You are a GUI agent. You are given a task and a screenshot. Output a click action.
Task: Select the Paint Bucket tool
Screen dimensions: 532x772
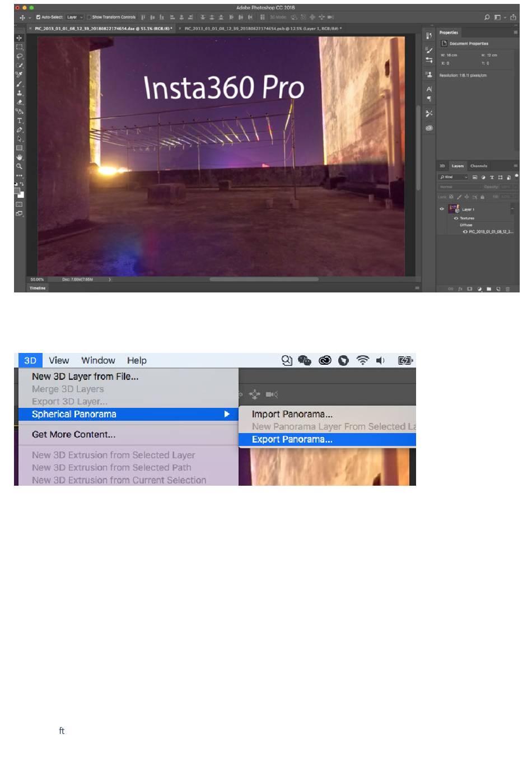20,111
